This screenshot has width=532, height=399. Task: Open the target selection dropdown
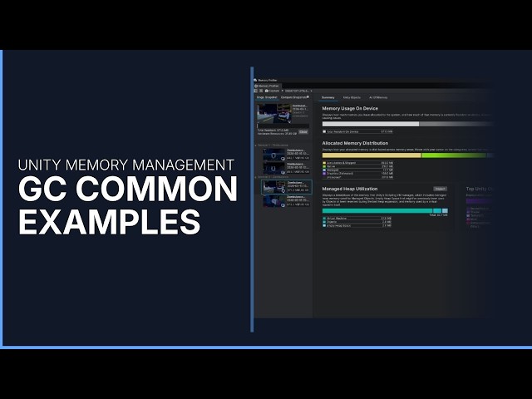click(298, 91)
